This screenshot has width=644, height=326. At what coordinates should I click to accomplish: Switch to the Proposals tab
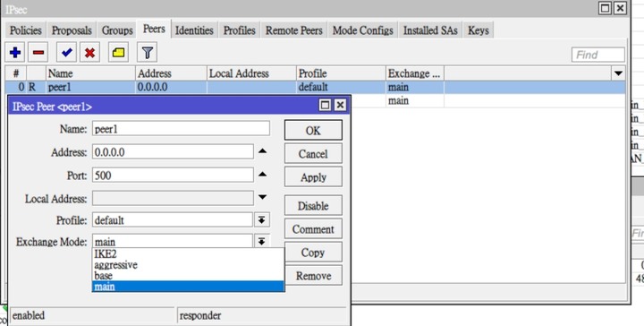click(x=72, y=30)
